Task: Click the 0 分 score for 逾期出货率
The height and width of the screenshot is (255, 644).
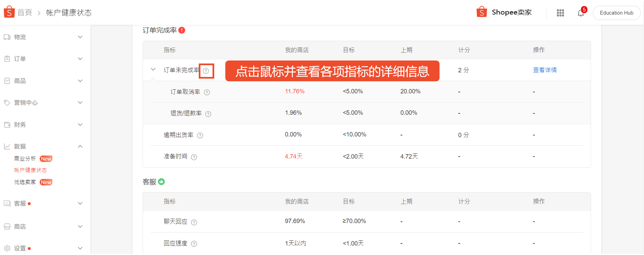Action: 463,135
